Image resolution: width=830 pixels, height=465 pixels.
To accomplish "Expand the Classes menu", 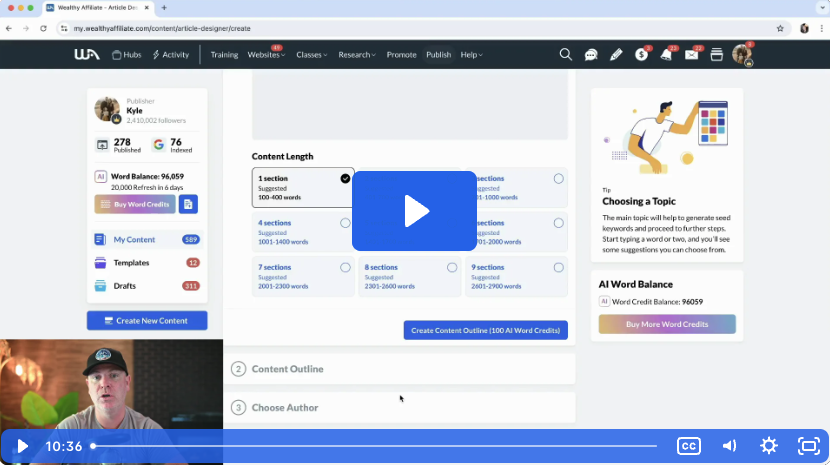I will (x=311, y=55).
